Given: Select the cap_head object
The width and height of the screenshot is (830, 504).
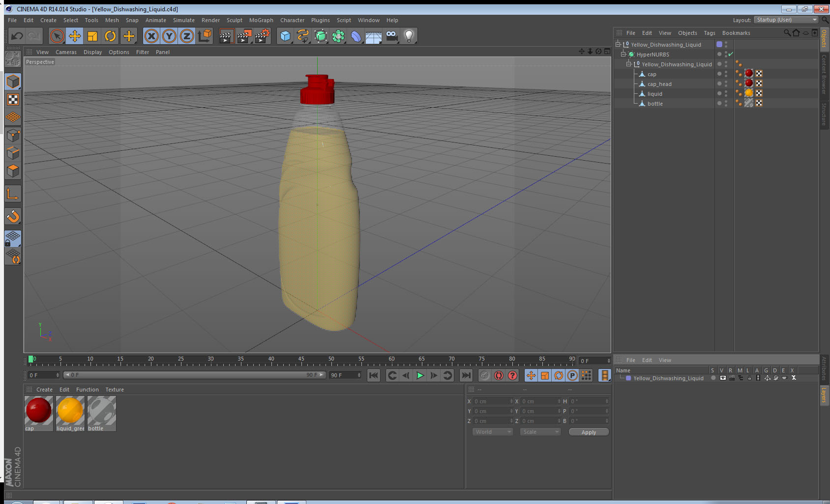Looking at the screenshot, I should click(659, 84).
